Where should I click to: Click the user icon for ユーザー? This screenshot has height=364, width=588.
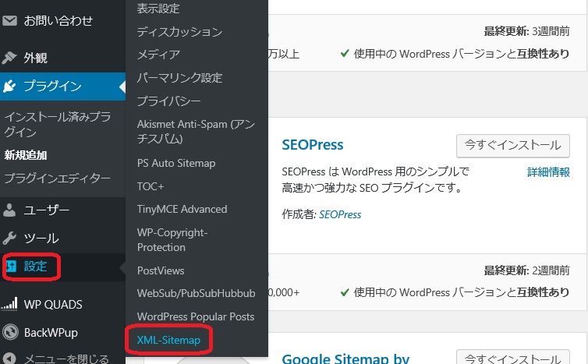[10, 210]
